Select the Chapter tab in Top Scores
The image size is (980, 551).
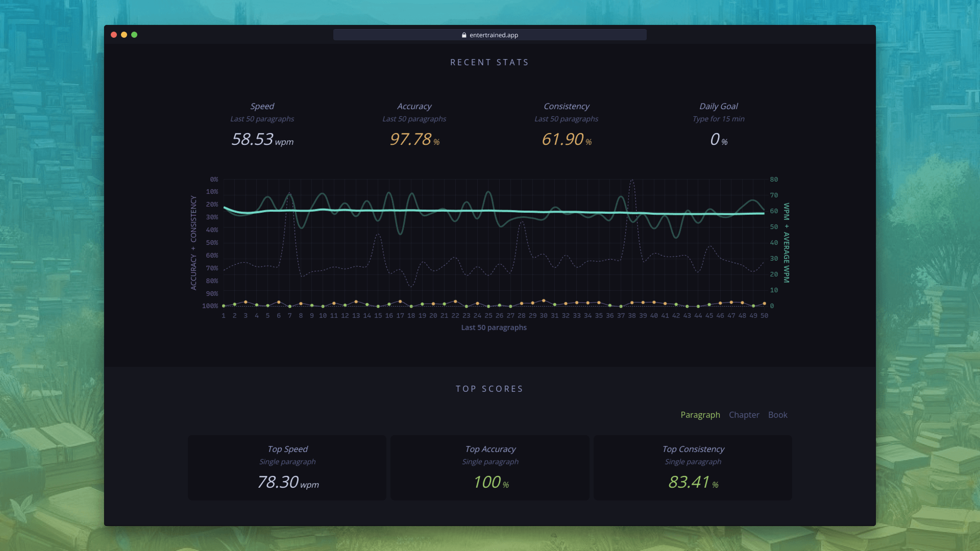pos(744,414)
